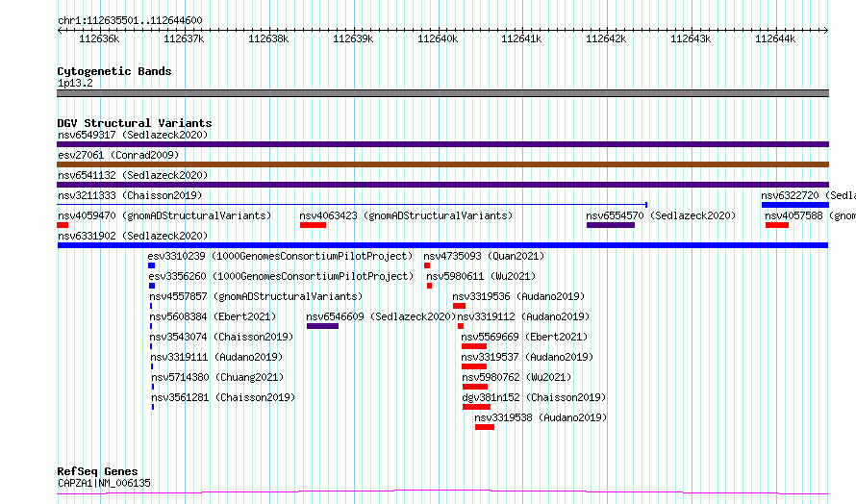Image resolution: width=856 pixels, height=504 pixels.
Task: Click the nsv6554570 purple variant bar
Action: (x=611, y=225)
